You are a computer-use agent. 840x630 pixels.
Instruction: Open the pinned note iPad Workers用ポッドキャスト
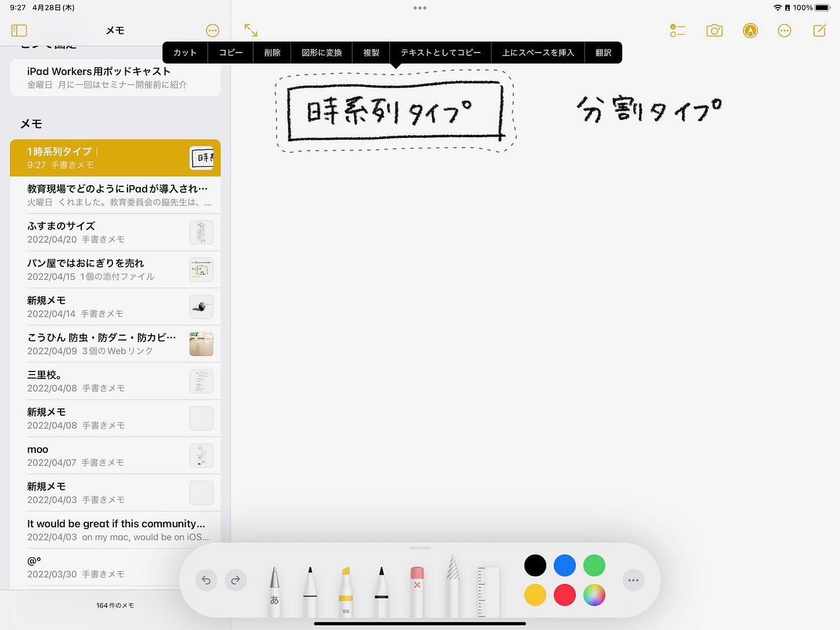115,78
